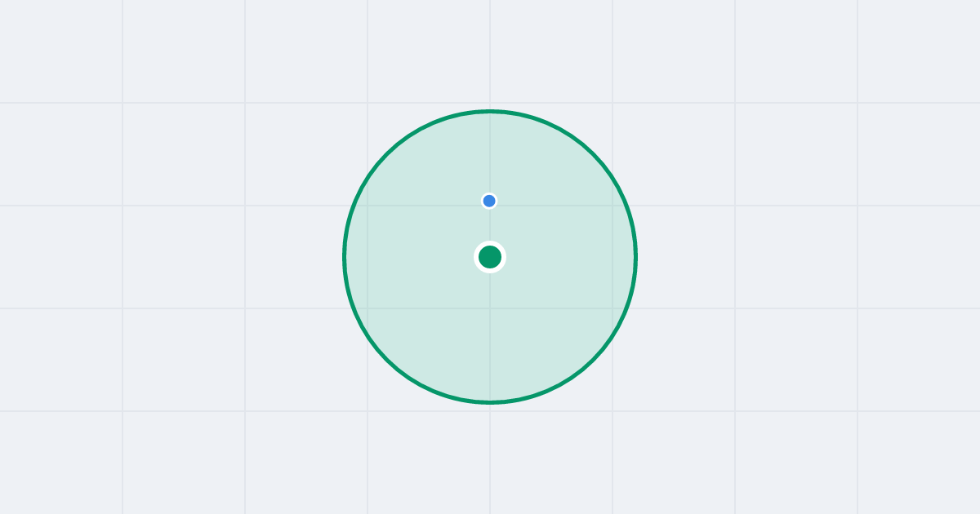
Task: Click the empty grid area left of the circle
Action: [171, 257]
